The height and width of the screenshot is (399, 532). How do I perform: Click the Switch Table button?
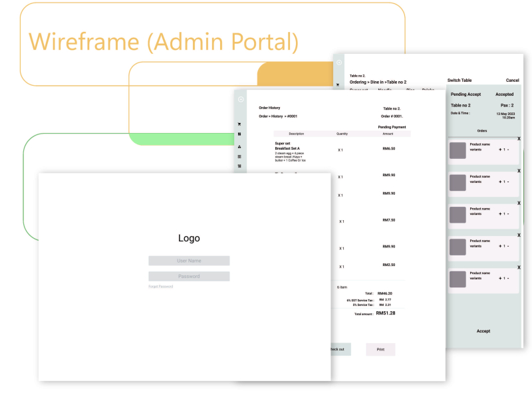coord(460,80)
